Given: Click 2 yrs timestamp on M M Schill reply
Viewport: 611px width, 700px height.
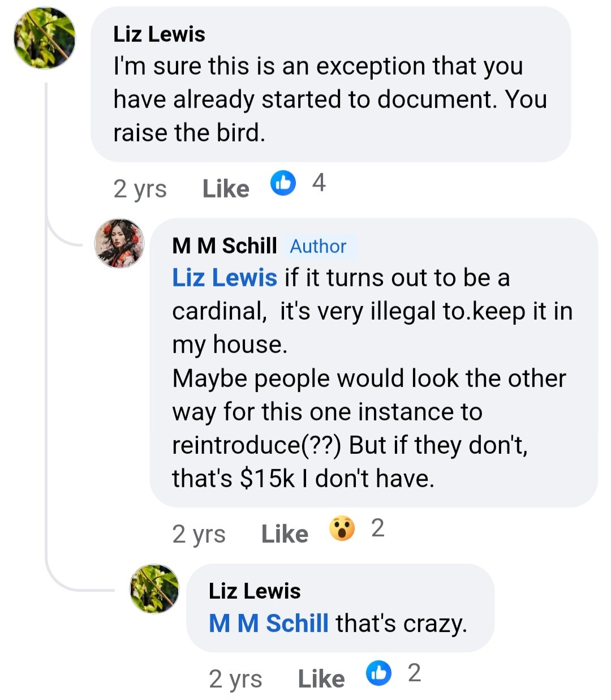Looking at the screenshot, I should pos(199,534).
